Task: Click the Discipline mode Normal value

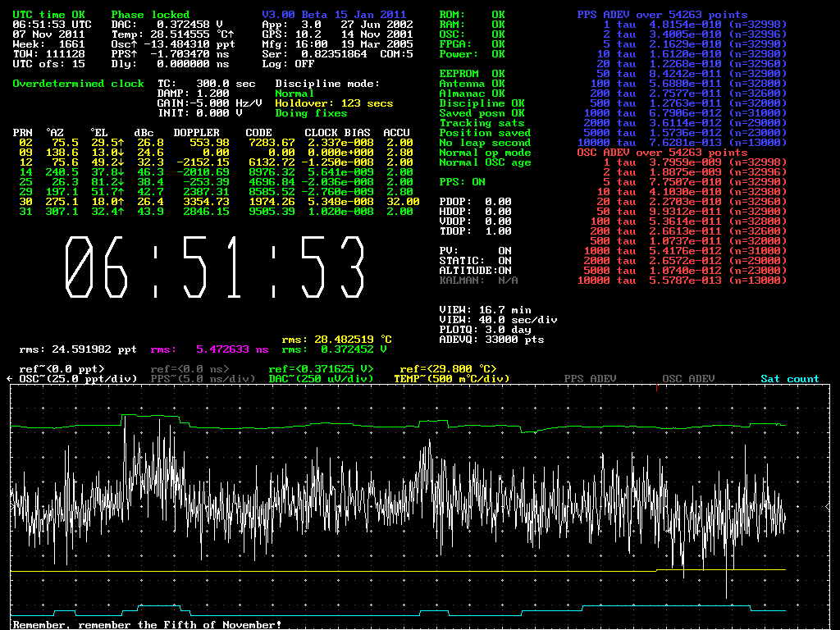Action: [x=294, y=94]
